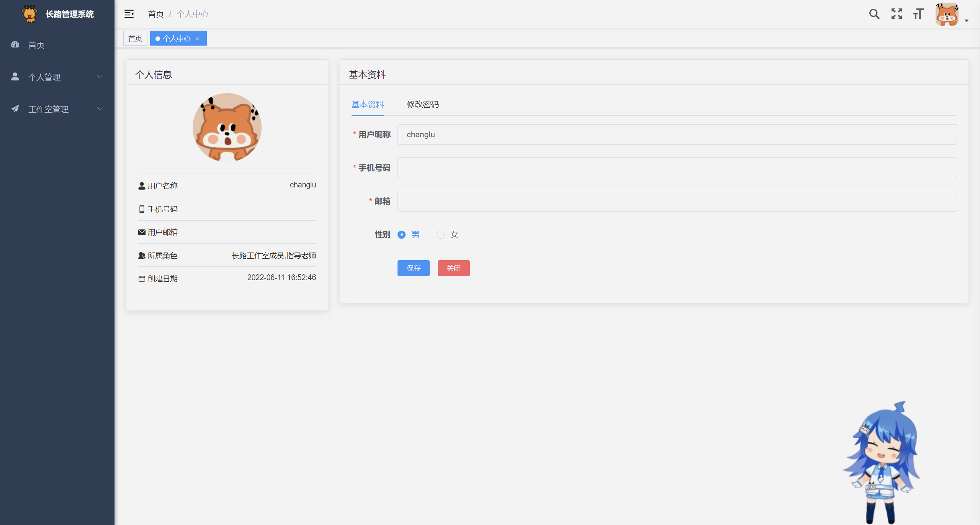Open the user avatar dropdown arrow
The image size is (980, 525).
tap(966, 21)
